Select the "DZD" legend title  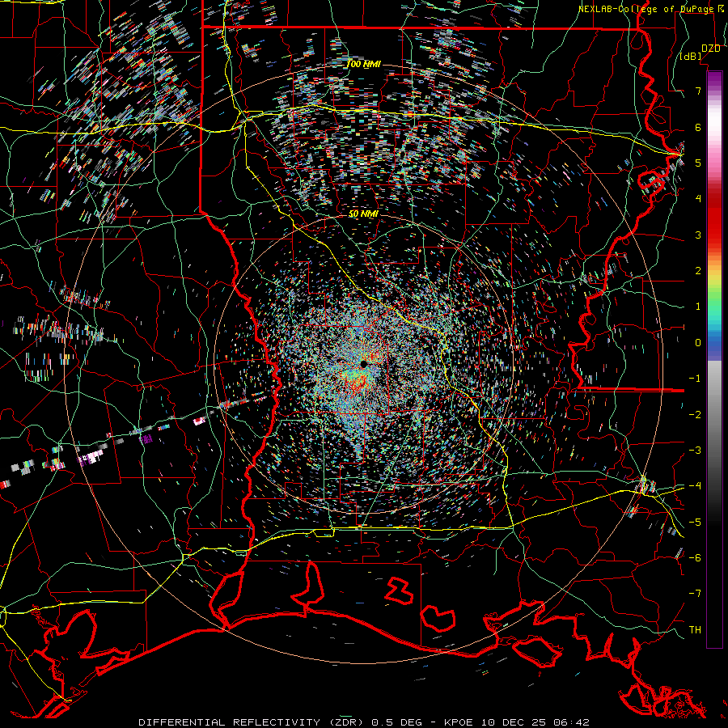point(710,49)
